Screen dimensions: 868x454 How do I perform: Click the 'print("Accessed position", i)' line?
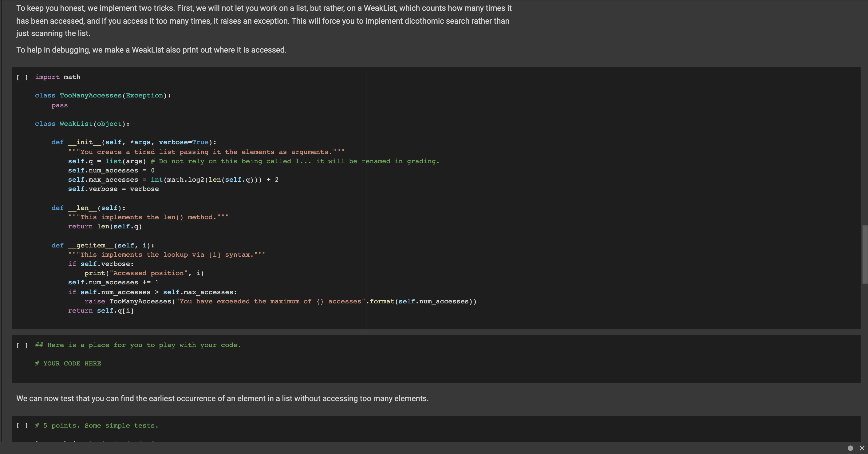(x=144, y=273)
